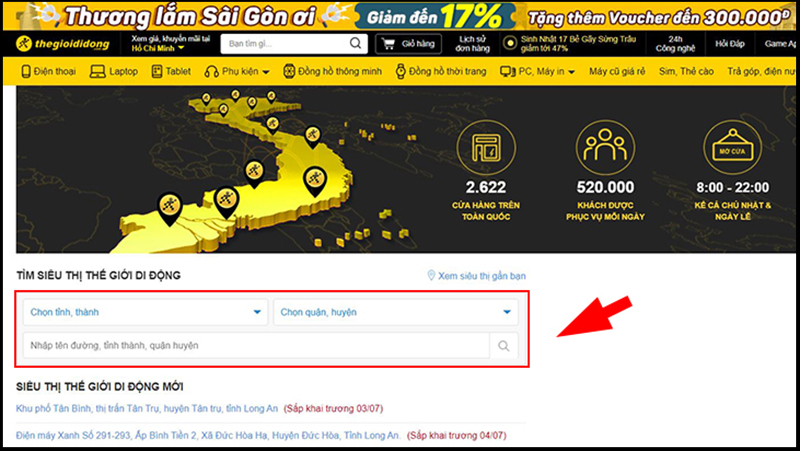The image size is (800, 451).
Task: Click the header search magnifier icon
Action: click(x=356, y=43)
